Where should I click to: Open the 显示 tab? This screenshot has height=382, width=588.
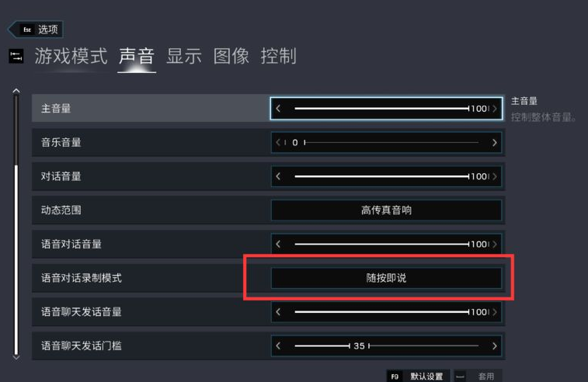184,56
